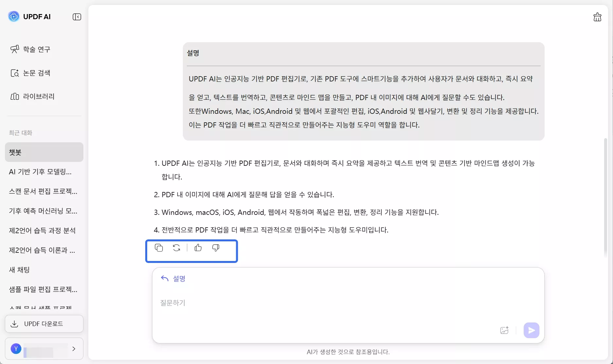The image size is (613, 364).
Task: Click the UPDF 다운로드 button
Action: [x=44, y=324]
